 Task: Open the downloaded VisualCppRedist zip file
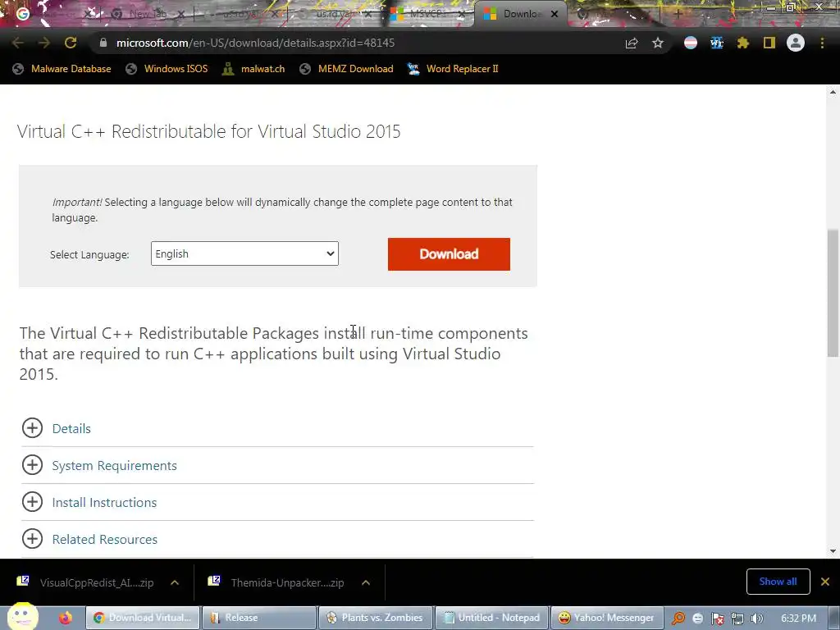85,582
